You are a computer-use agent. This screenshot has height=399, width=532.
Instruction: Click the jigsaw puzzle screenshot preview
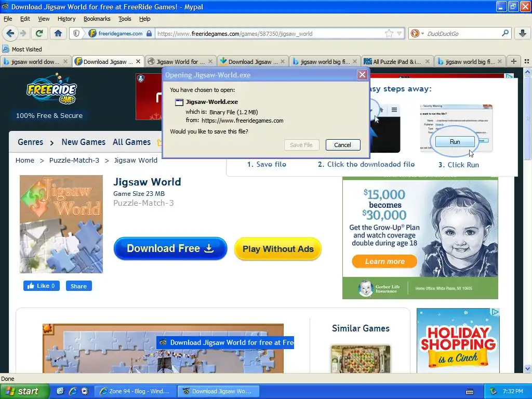tap(163, 349)
